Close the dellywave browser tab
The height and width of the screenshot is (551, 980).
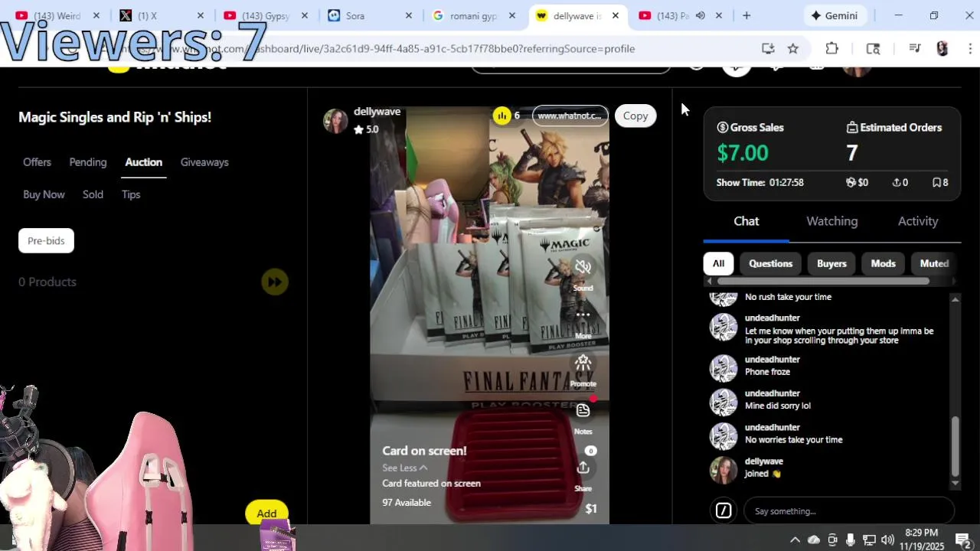click(615, 15)
